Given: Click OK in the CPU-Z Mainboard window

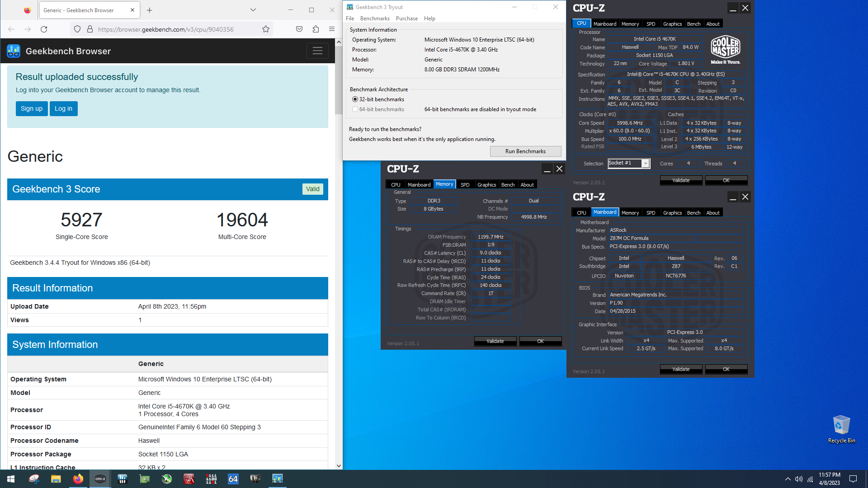Looking at the screenshot, I should 726,369.
